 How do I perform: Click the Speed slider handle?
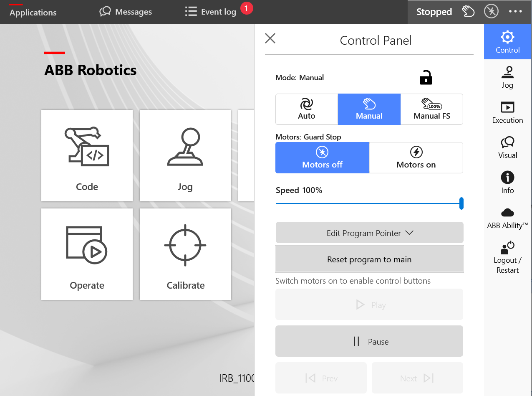pyautogui.click(x=461, y=203)
